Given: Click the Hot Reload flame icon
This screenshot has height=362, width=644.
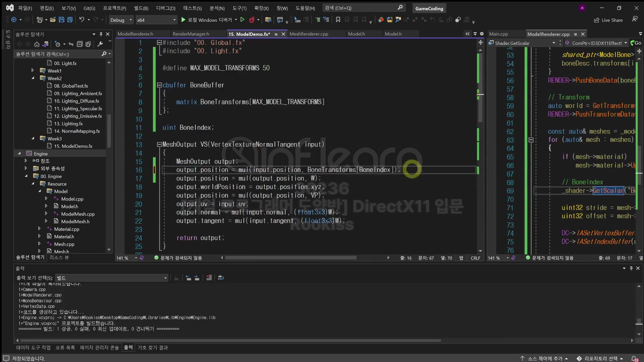Looking at the screenshot, I should pos(252,20).
